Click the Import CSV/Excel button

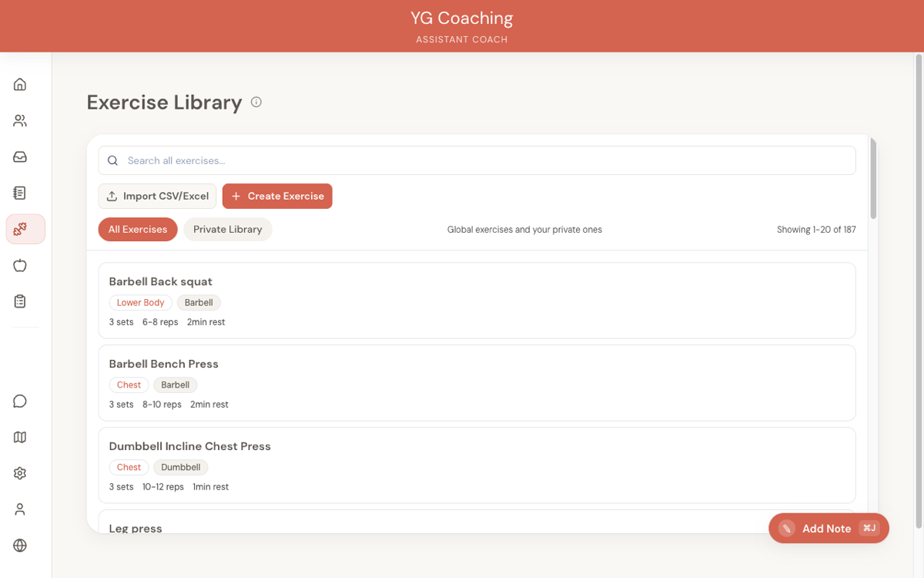[x=157, y=196]
